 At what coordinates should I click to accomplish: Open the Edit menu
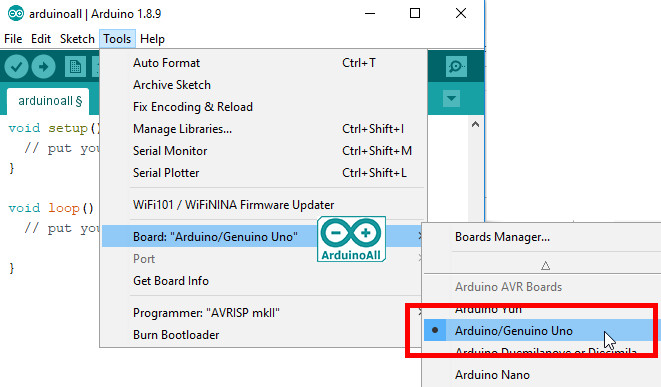pyautogui.click(x=41, y=39)
